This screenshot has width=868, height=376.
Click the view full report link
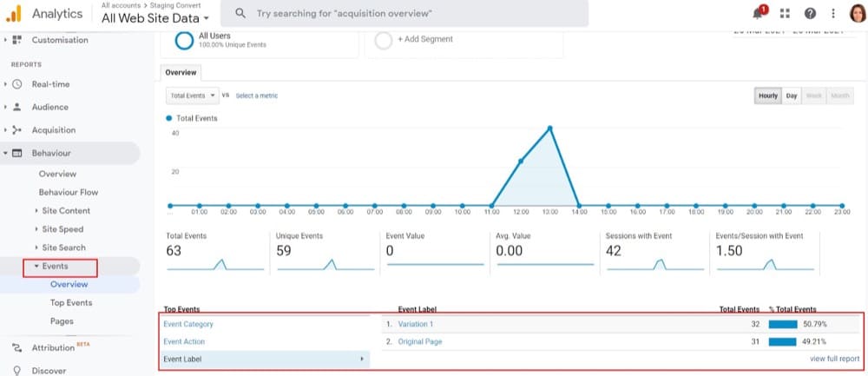(833, 358)
